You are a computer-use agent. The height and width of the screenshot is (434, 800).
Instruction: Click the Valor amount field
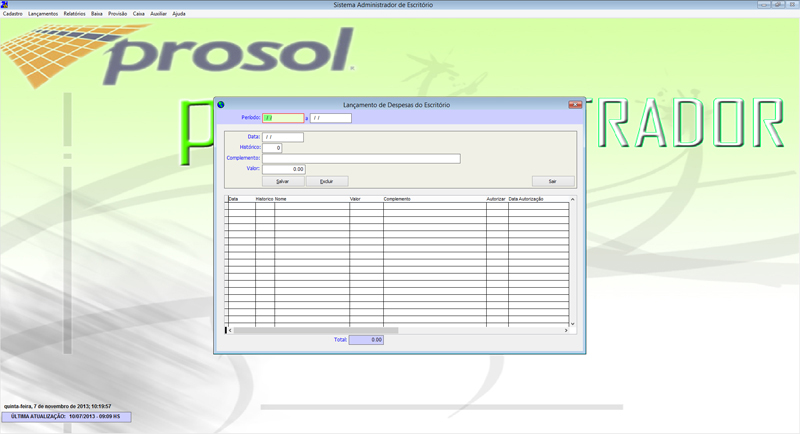click(x=284, y=169)
